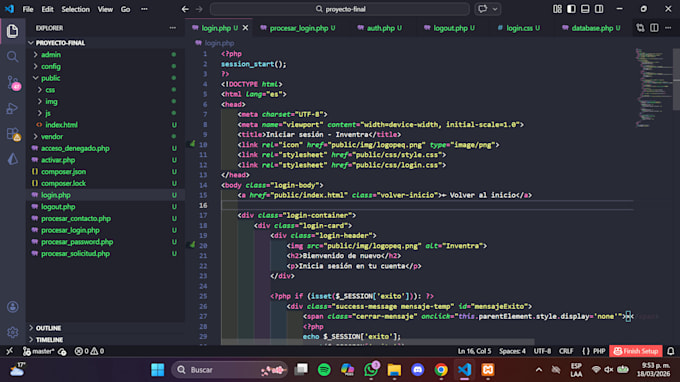
Task: Open Spotify from the taskbar
Action: [324, 370]
